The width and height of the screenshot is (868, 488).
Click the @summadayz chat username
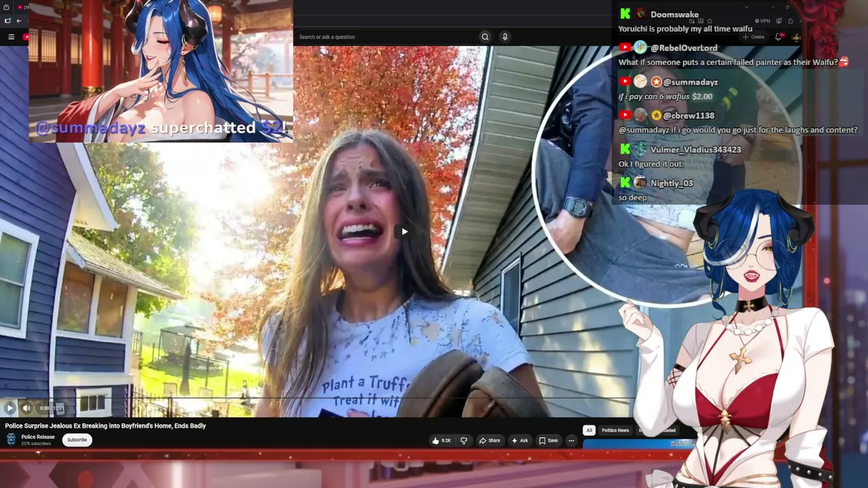(x=690, y=82)
